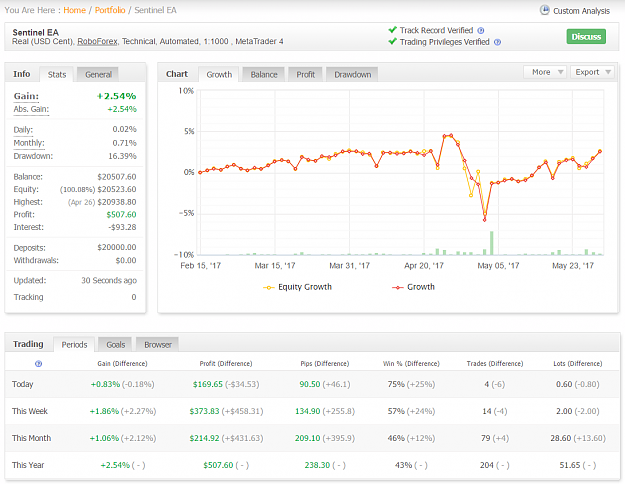Screen dimensions: 625x484
Task: Open the Goals tab in the Trading panel
Action: pos(116,344)
